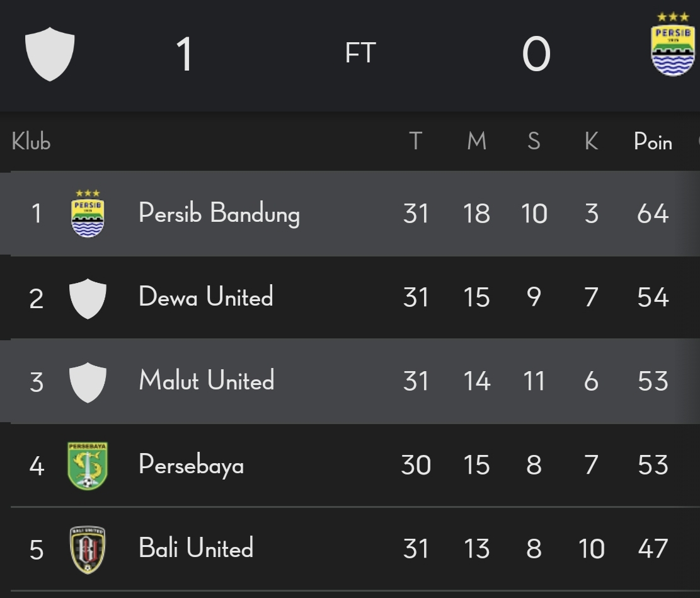The width and height of the screenshot is (700, 598).
Task: Click the Persib crest in match header
Action: (x=673, y=45)
